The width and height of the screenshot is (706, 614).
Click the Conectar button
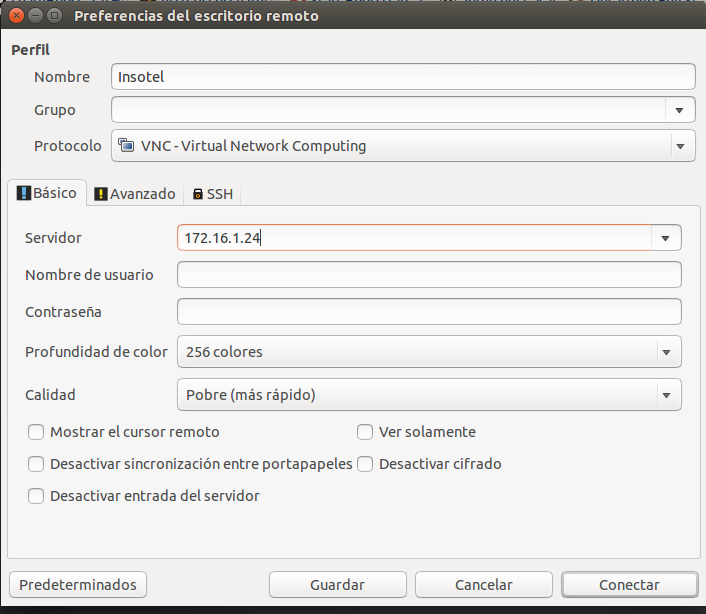point(629,584)
